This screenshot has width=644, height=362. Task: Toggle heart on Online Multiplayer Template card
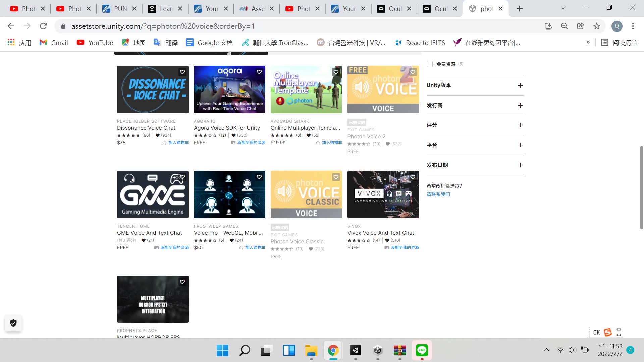click(x=336, y=72)
